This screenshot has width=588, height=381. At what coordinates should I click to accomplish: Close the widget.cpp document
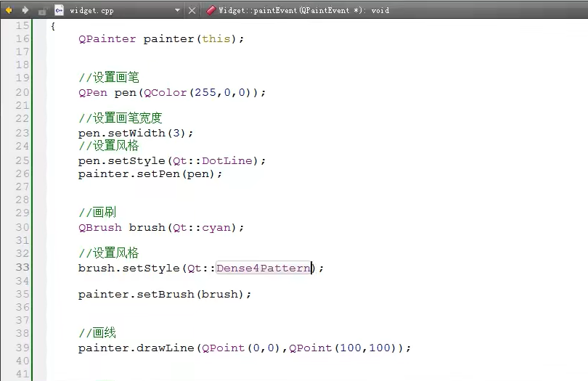click(192, 10)
